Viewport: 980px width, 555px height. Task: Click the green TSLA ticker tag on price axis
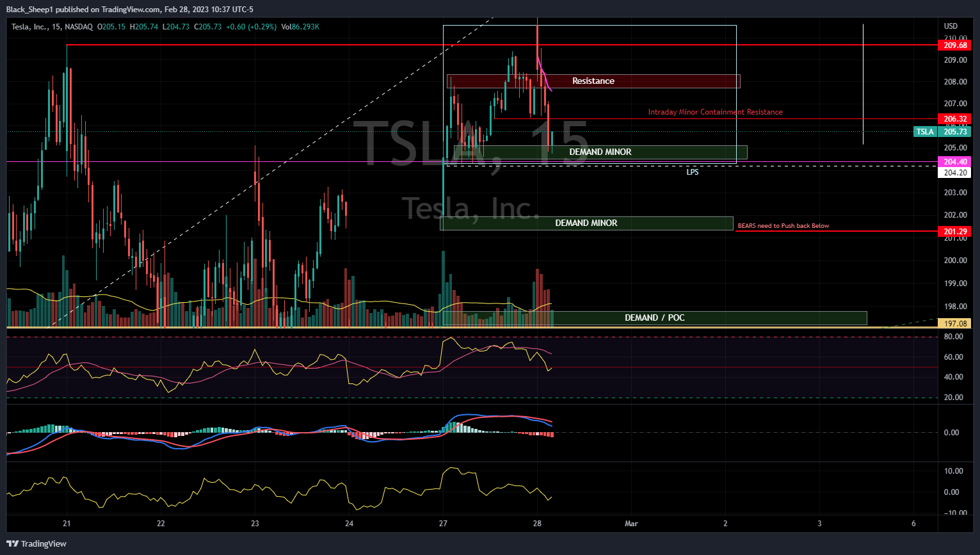point(925,131)
